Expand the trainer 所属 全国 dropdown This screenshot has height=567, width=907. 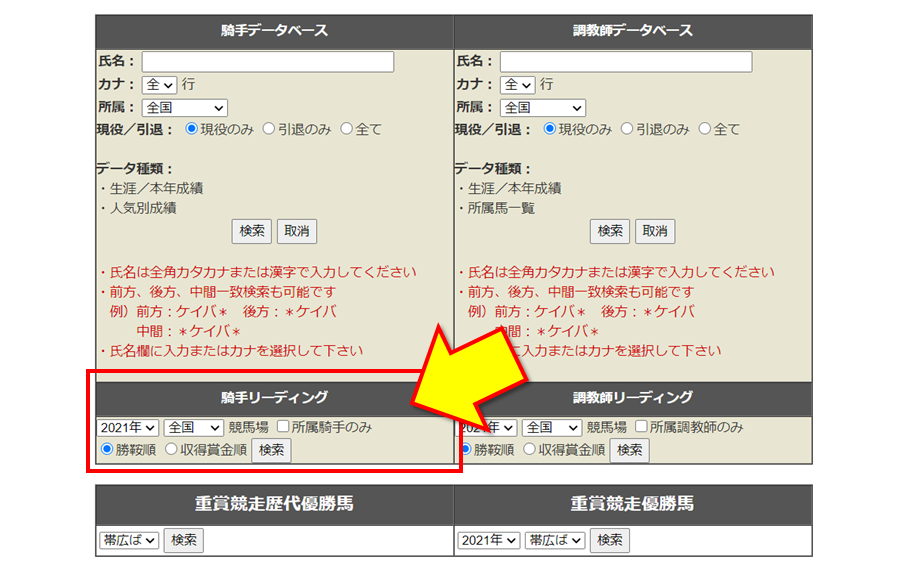click(543, 107)
